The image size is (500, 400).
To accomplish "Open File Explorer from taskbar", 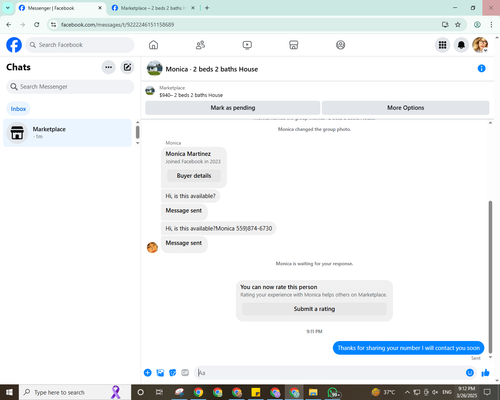I will click(313, 392).
